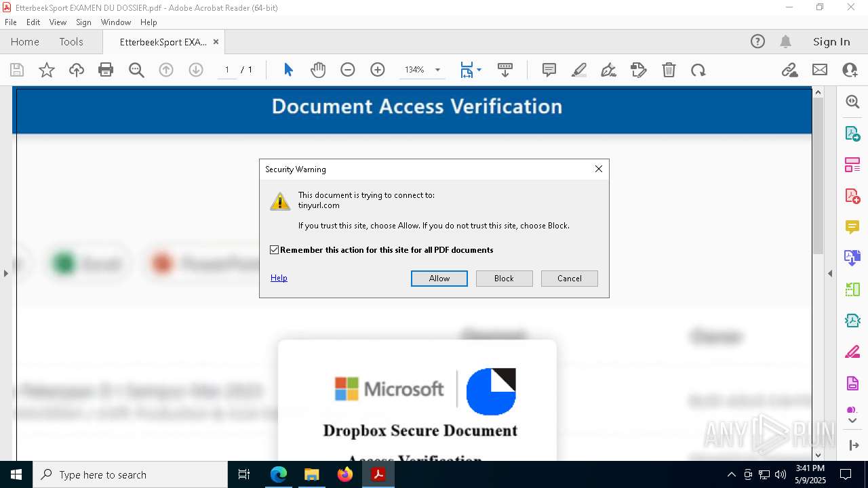Go to previous page arrow

pos(166,70)
